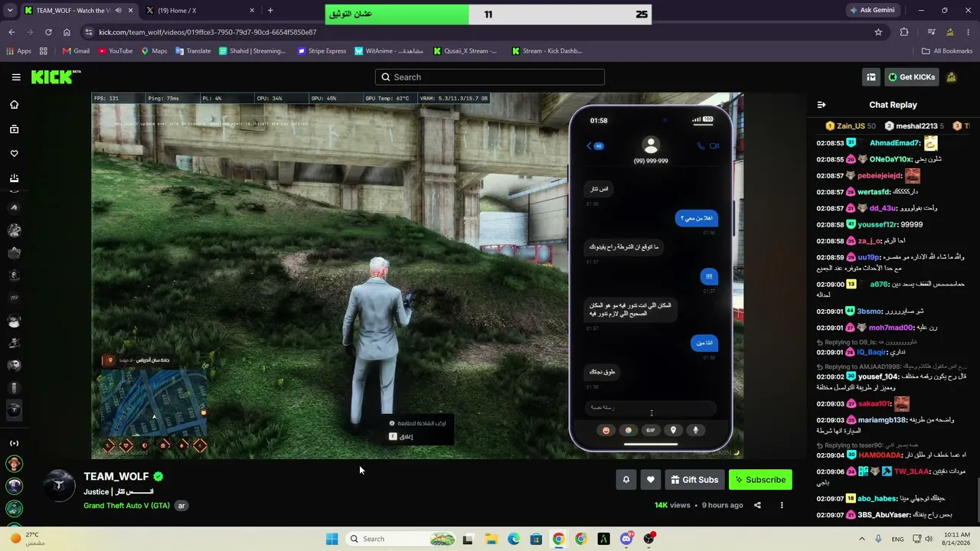This screenshot has height=551, width=980.
Task: Open Microsoft Store from the taskbar
Action: 536,539
